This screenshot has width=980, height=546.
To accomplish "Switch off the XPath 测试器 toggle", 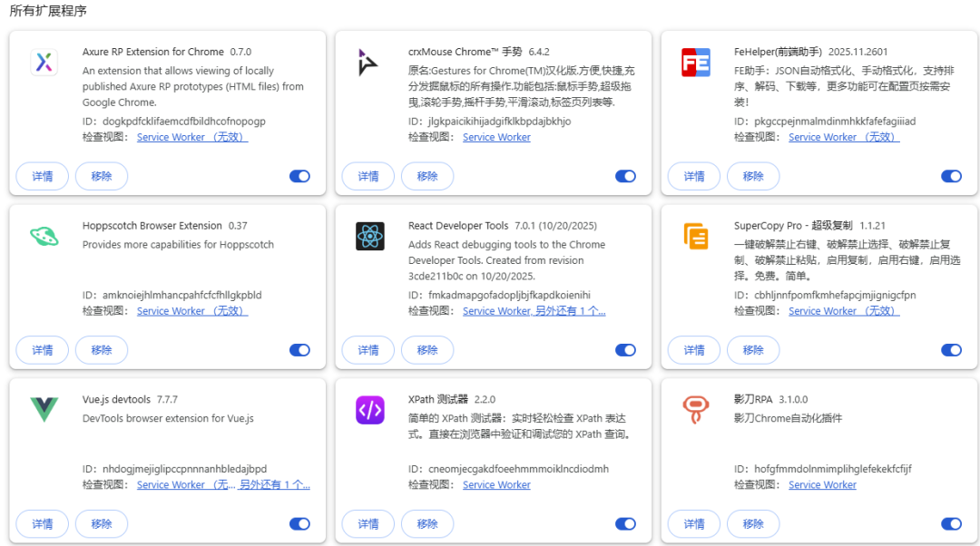I will [625, 523].
